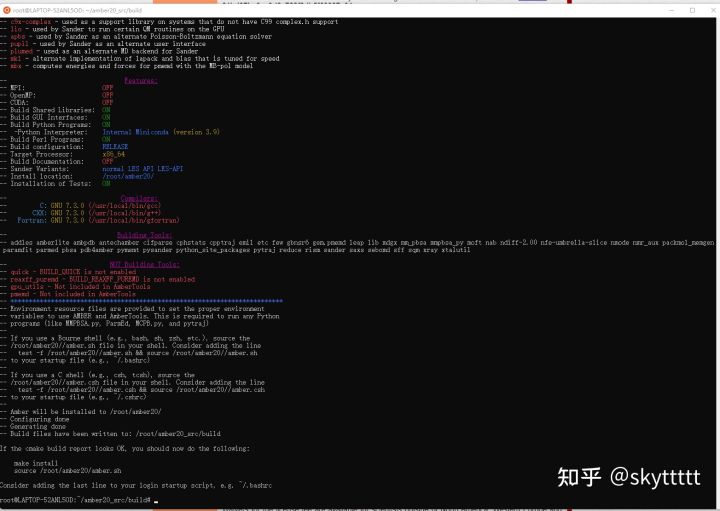
Task: Click the 'NOT Building Tools:' heading
Action: (x=145, y=264)
